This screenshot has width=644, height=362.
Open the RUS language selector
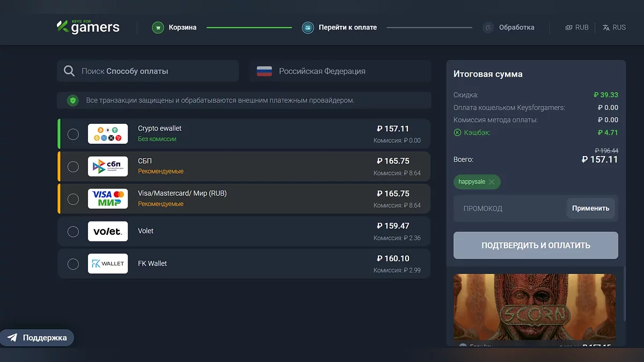point(614,27)
